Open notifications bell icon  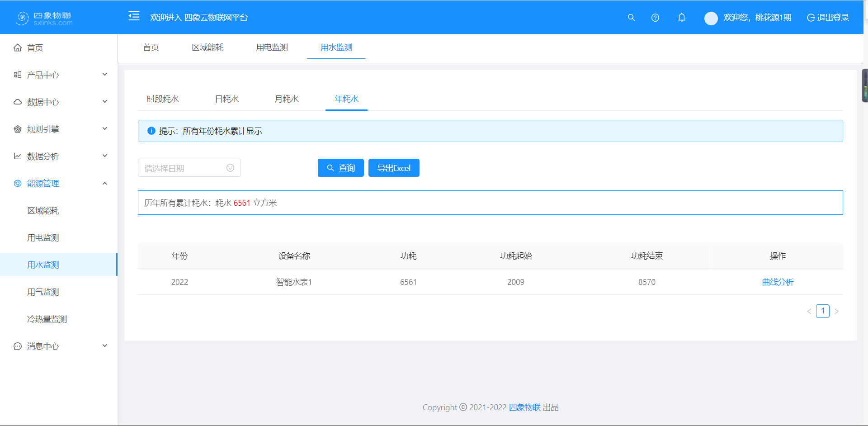682,18
